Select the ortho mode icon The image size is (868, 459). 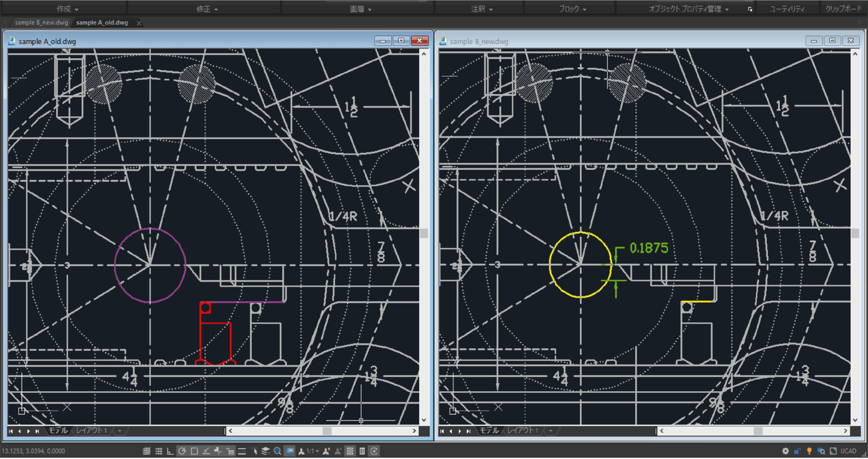[171, 451]
